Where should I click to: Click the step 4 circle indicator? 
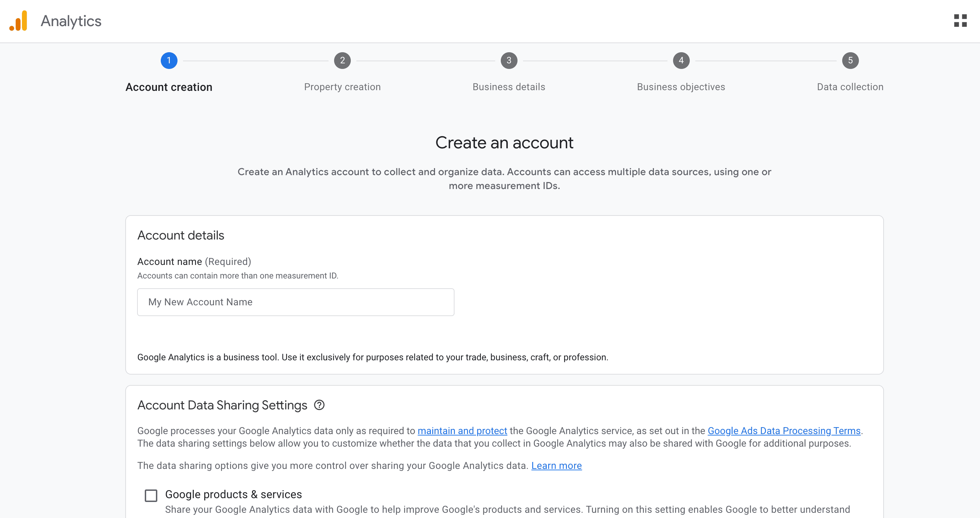(x=681, y=60)
